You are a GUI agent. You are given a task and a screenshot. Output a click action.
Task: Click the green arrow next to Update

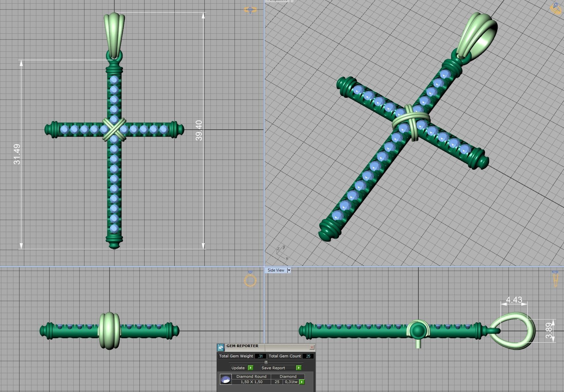click(x=250, y=368)
